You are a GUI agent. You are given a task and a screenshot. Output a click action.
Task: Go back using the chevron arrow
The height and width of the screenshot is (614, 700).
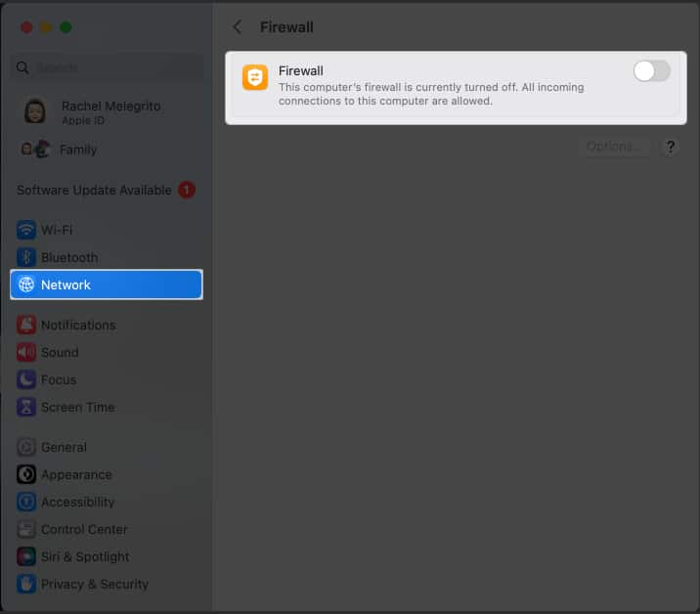click(237, 27)
